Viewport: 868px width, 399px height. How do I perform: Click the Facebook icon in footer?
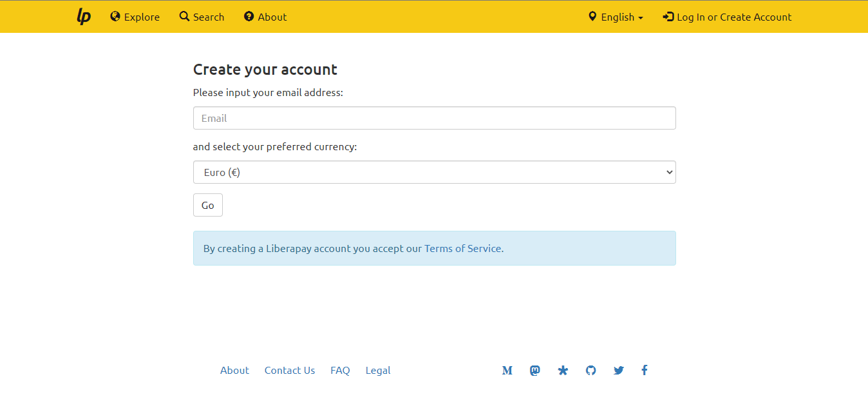(645, 370)
